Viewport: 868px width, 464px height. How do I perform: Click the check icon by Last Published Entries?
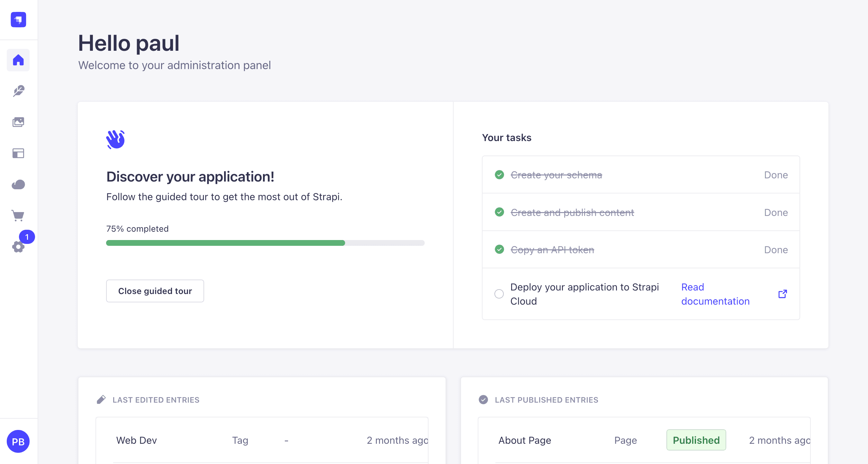483,400
